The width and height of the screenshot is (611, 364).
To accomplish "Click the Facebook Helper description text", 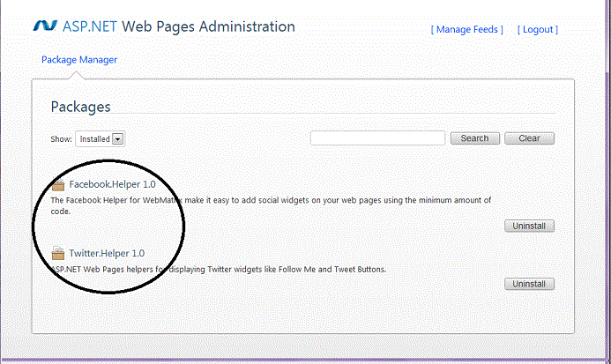I will 271,205.
